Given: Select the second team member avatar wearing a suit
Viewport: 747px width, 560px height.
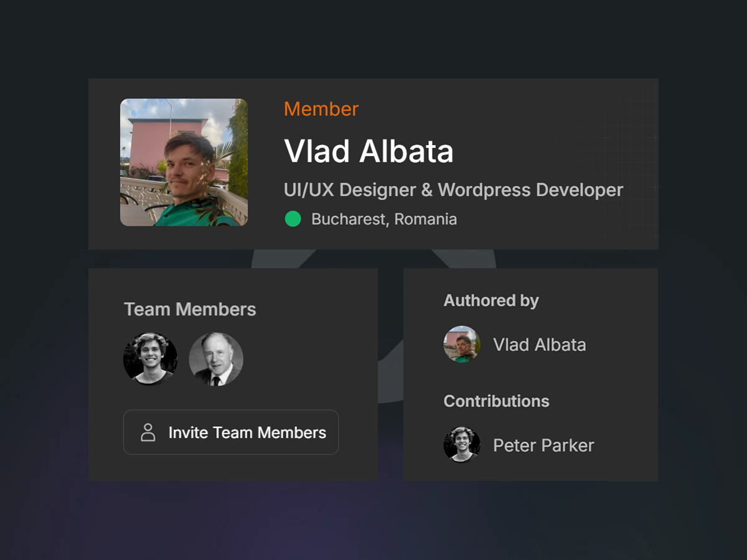Looking at the screenshot, I should pyautogui.click(x=216, y=359).
